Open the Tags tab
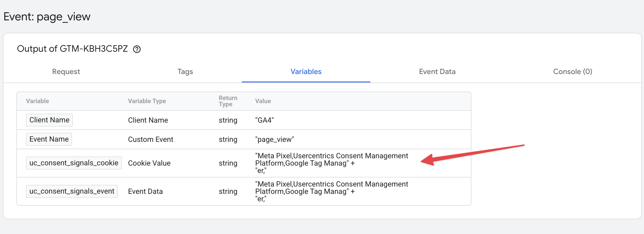Viewport: 644px width, 234px height. 185,71
